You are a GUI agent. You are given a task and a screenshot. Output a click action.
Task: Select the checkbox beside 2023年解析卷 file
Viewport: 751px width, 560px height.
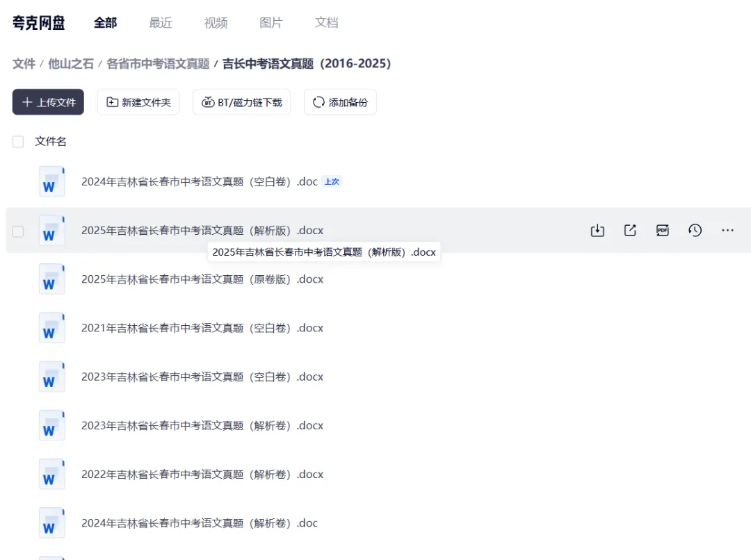(18, 425)
